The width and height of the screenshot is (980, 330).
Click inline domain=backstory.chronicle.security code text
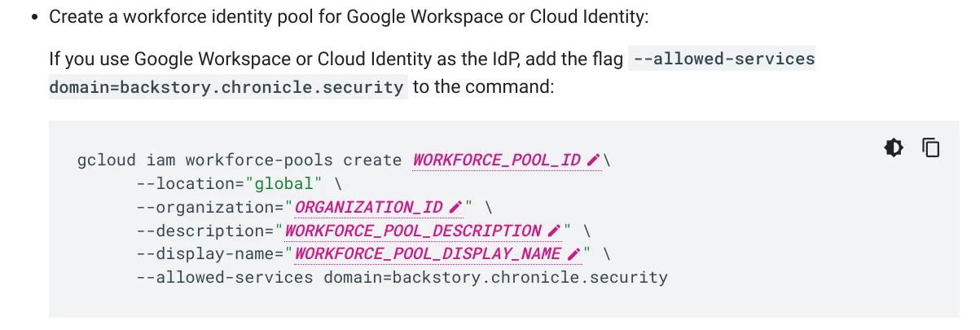click(x=227, y=86)
